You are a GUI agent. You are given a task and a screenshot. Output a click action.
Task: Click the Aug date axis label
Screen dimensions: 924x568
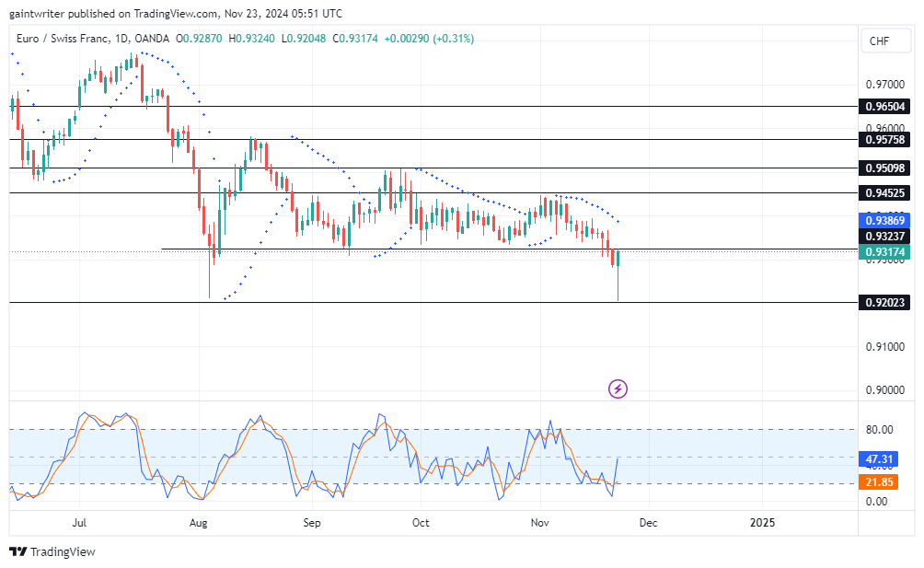click(199, 523)
